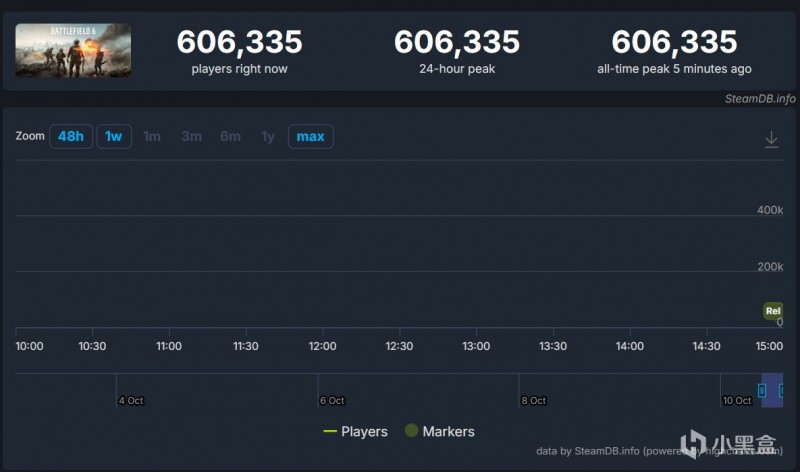Click the 8 Oct point in navigator timeline
Screen dimensions: 800x472
pyautogui.click(x=533, y=400)
